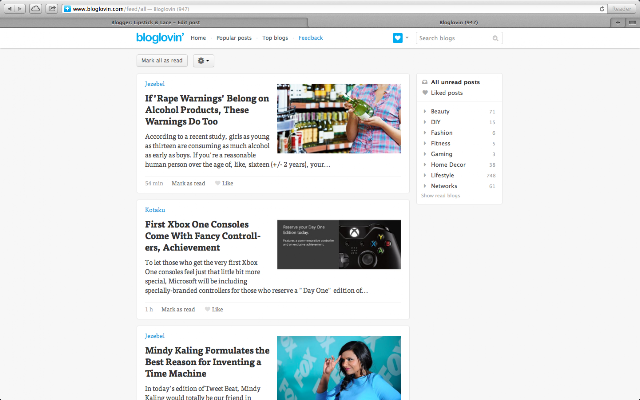Click the tab overview button at far right
The image size is (640, 400).
coord(632,22)
